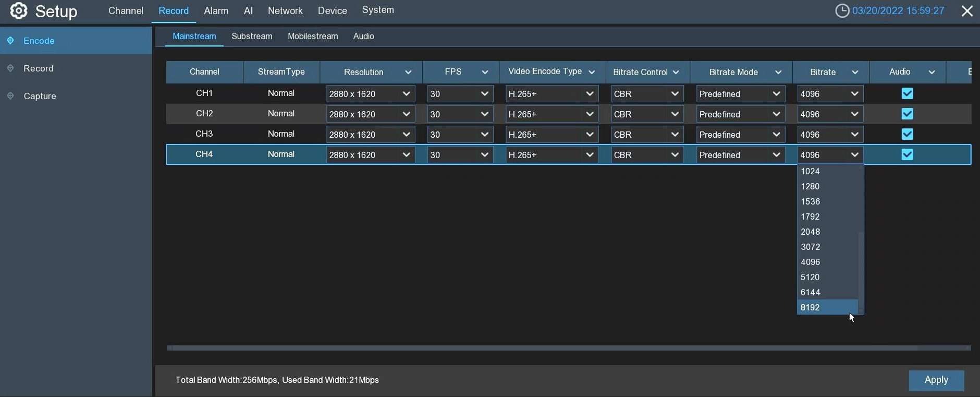This screenshot has height=397, width=980.
Task: Switch to the Mainstream tab
Action: [194, 36]
